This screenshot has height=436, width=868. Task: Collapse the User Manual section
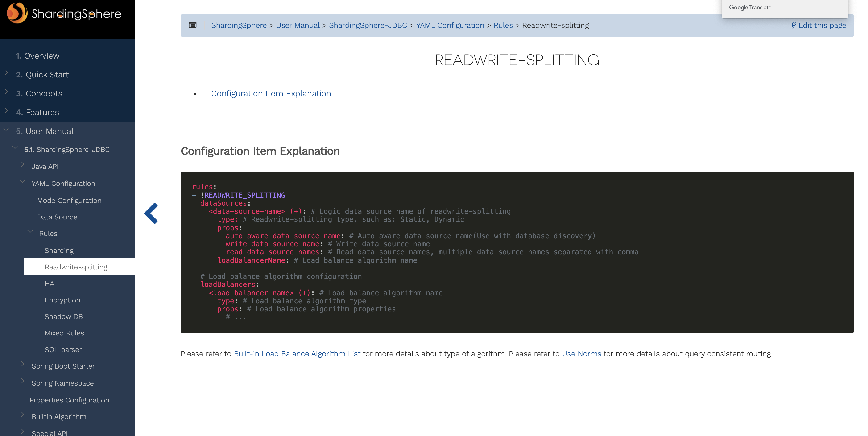6,130
